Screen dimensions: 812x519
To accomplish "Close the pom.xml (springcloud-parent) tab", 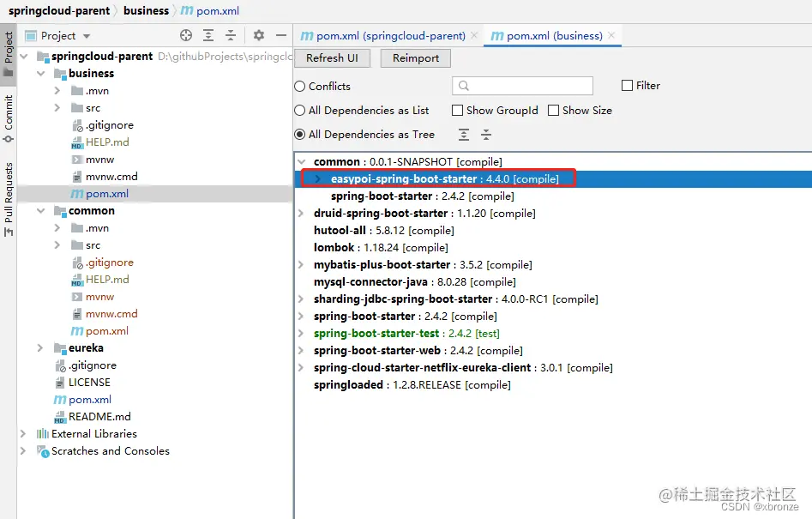I will pyautogui.click(x=474, y=35).
